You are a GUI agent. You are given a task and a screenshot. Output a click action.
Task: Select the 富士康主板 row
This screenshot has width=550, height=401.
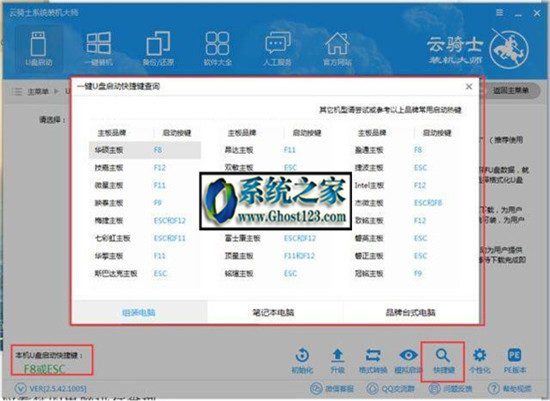[x=275, y=238]
